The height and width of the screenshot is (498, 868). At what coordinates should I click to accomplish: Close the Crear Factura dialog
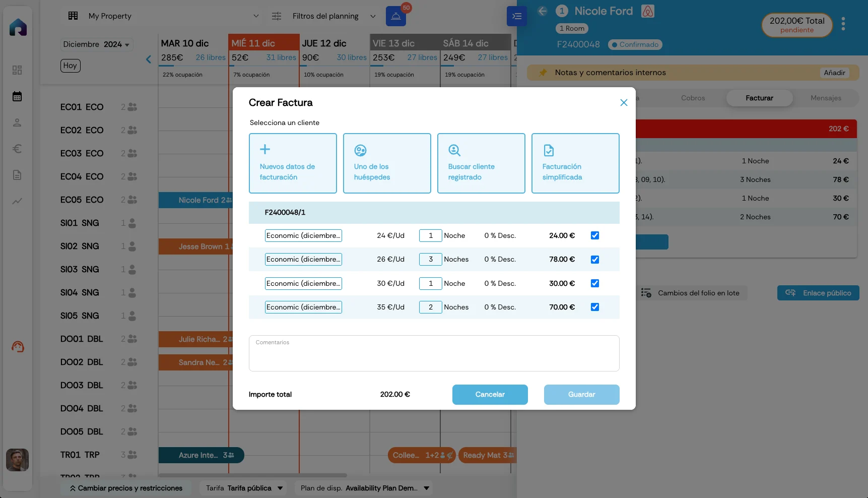[x=624, y=103]
